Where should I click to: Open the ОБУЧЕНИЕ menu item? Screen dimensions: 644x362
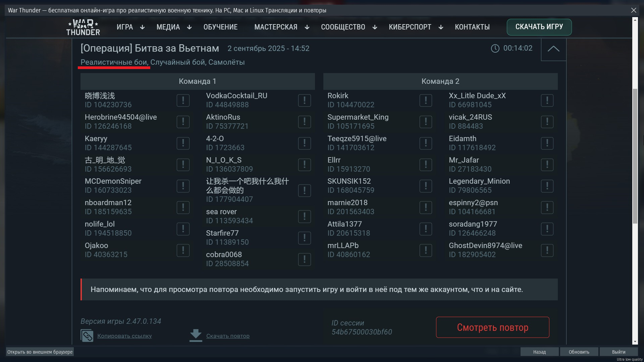220,27
